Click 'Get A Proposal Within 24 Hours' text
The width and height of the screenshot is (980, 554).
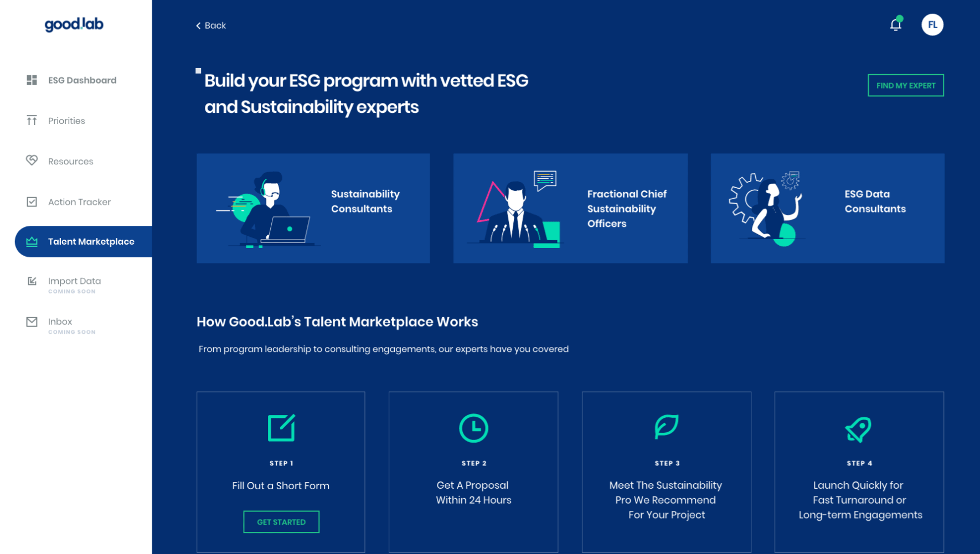click(x=473, y=493)
